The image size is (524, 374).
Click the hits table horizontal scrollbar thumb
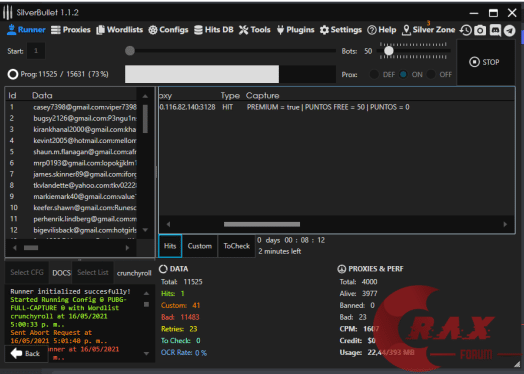262,224
